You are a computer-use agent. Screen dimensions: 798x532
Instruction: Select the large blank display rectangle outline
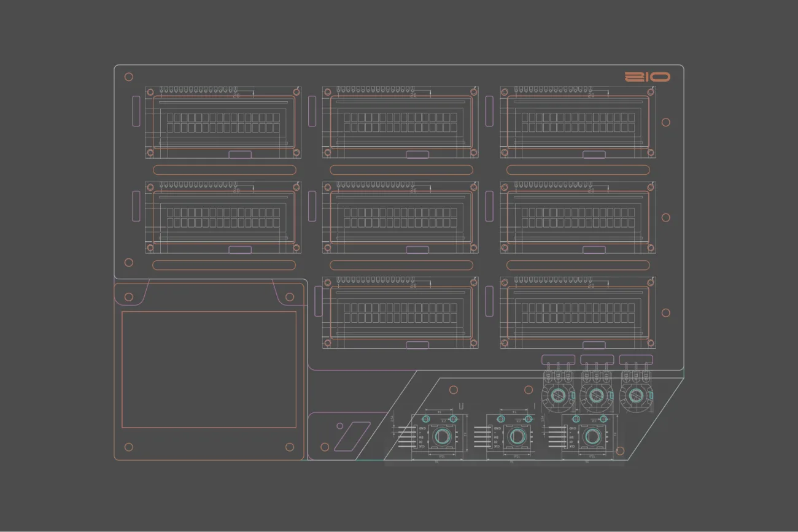[x=209, y=369]
